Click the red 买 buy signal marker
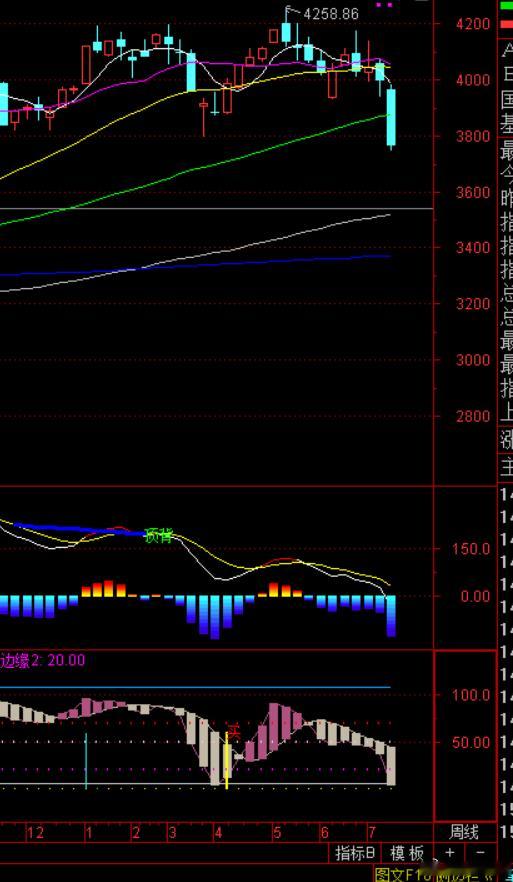Screen dimensions: 513x882 pyautogui.click(x=234, y=734)
